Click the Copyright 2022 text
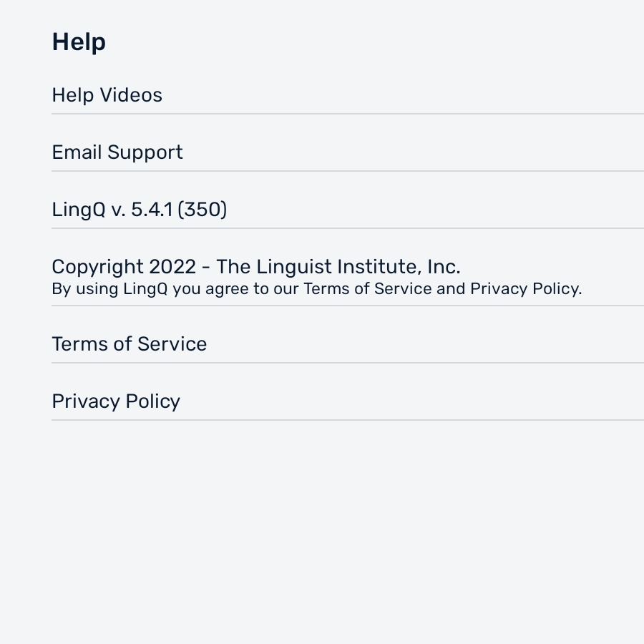Screen dimensions: 644x644 [x=124, y=267]
